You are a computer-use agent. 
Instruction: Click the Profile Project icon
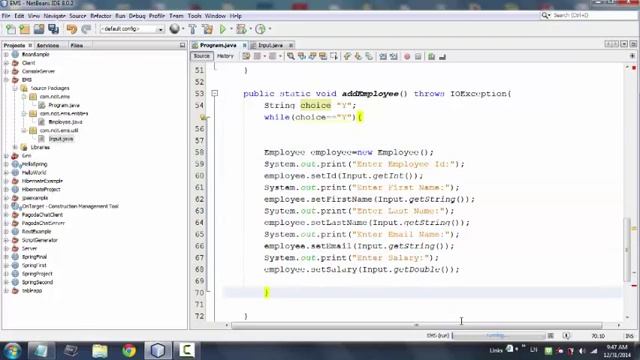(x=260, y=29)
